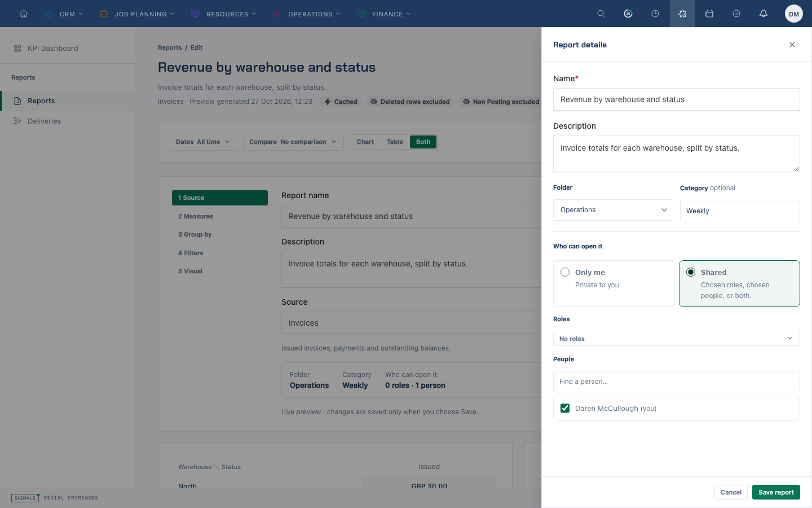Go to the 2 Measures step
The height and width of the screenshot is (508, 812).
pos(220,216)
